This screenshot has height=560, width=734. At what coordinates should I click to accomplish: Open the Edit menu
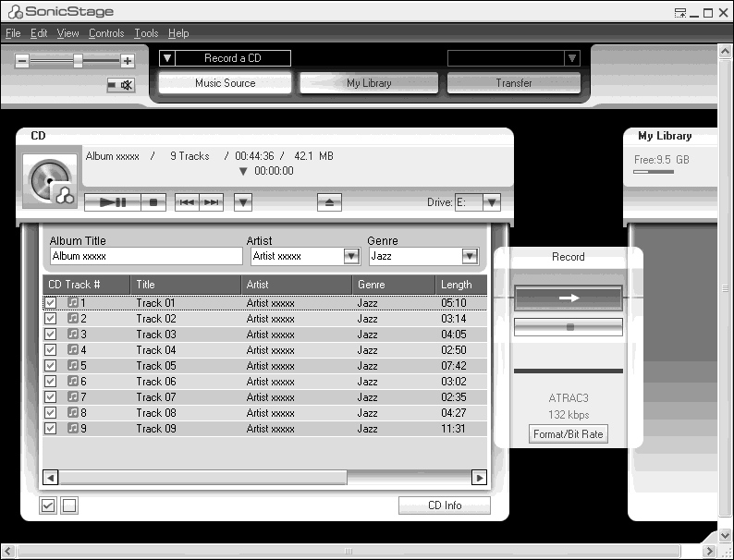[39, 33]
